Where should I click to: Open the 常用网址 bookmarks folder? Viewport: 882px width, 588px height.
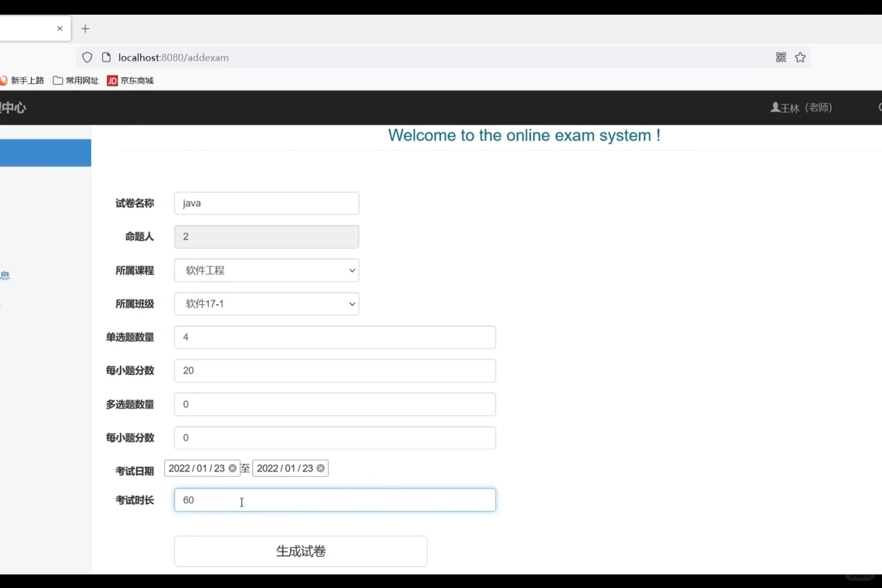[x=76, y=81]
